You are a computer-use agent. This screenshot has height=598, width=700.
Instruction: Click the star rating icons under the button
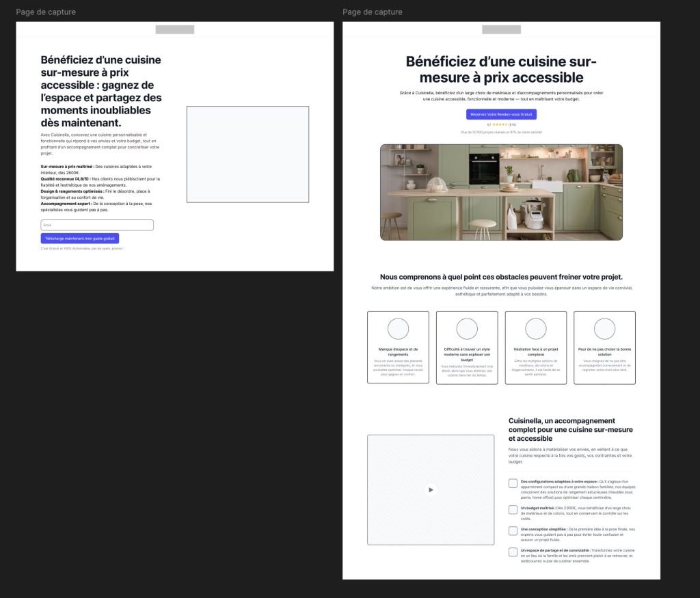[500, 124]
